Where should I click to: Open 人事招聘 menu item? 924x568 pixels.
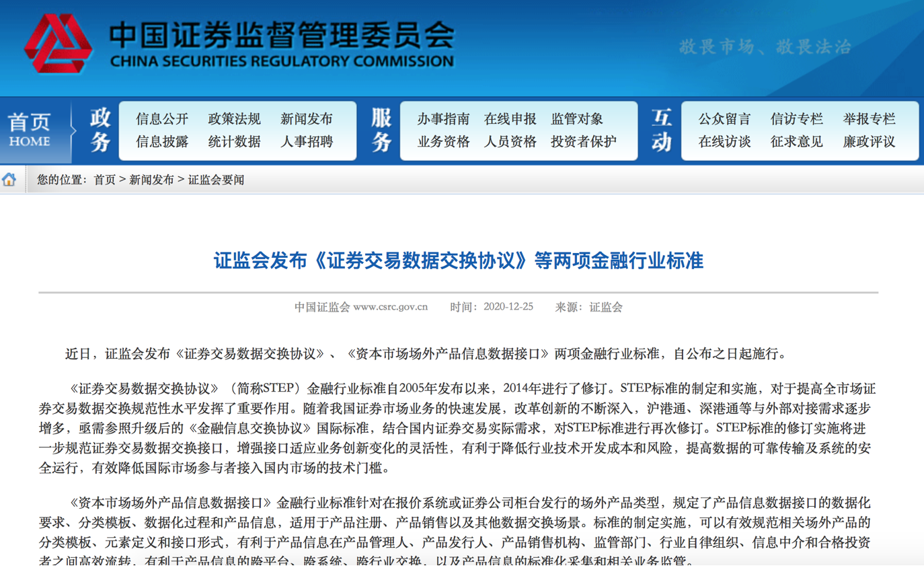click(307, 141)
